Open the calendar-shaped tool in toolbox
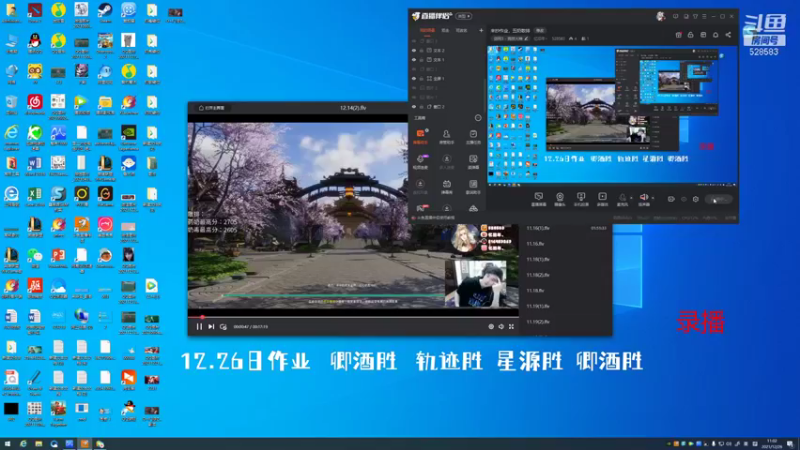This screenshot has height=450, width=800. point(446,187)
